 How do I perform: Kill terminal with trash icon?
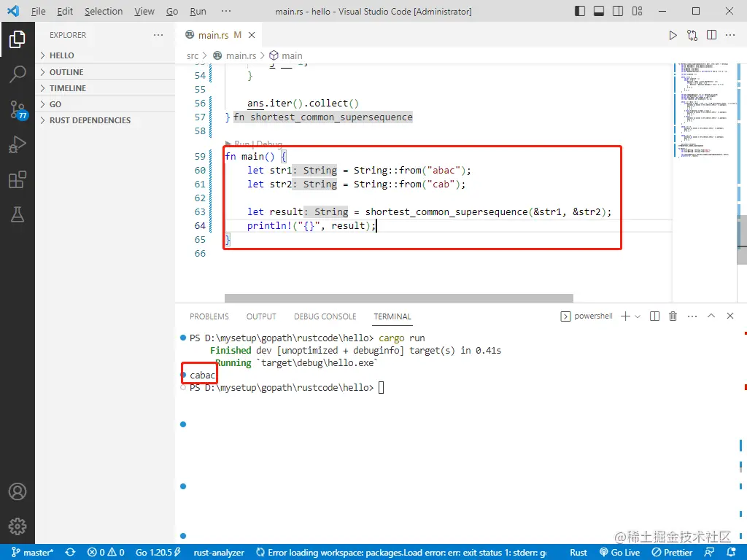pyautogui.click(x=673, y=316)
